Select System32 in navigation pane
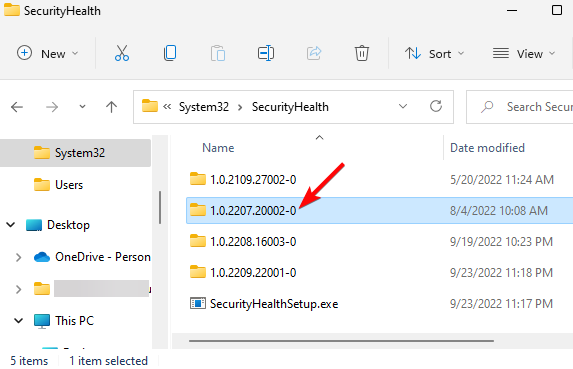The width and height of the screenshot is (573, 369). 75,153
